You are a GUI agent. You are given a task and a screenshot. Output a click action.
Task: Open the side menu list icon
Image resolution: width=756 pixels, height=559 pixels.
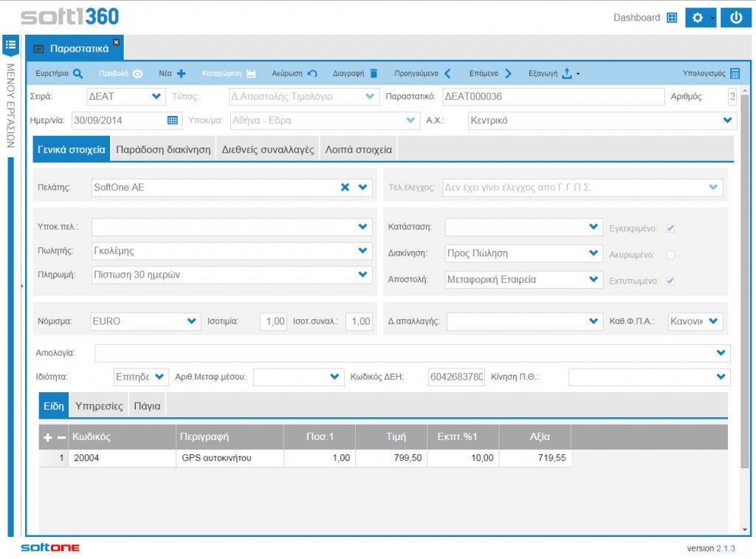coord(10,45)
